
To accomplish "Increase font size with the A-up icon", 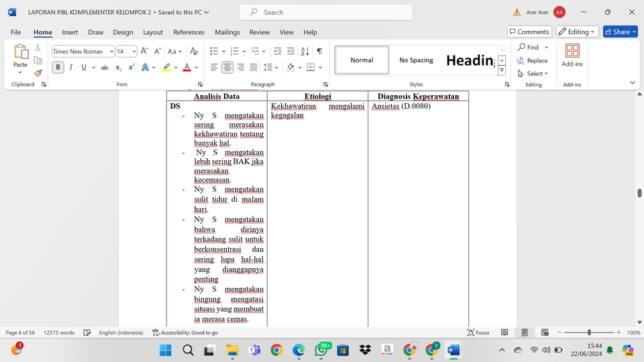I will pyautogui.click(x=144, y=51).
